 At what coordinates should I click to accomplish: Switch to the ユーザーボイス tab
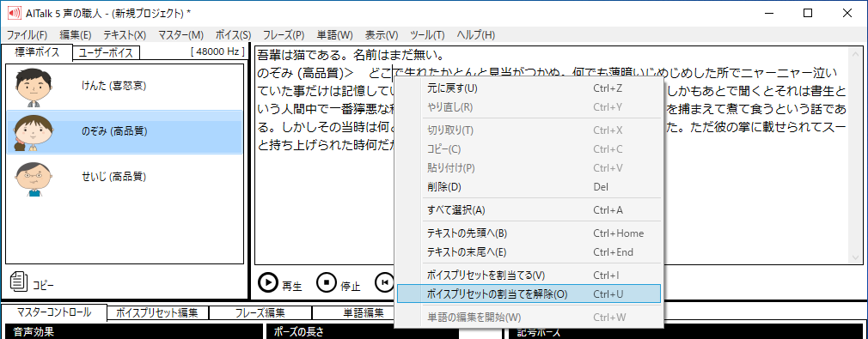(107, 52)
